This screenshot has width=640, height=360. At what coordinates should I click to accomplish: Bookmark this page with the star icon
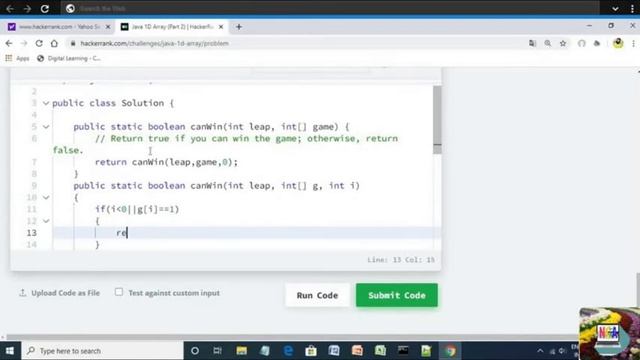pos(563,43)
